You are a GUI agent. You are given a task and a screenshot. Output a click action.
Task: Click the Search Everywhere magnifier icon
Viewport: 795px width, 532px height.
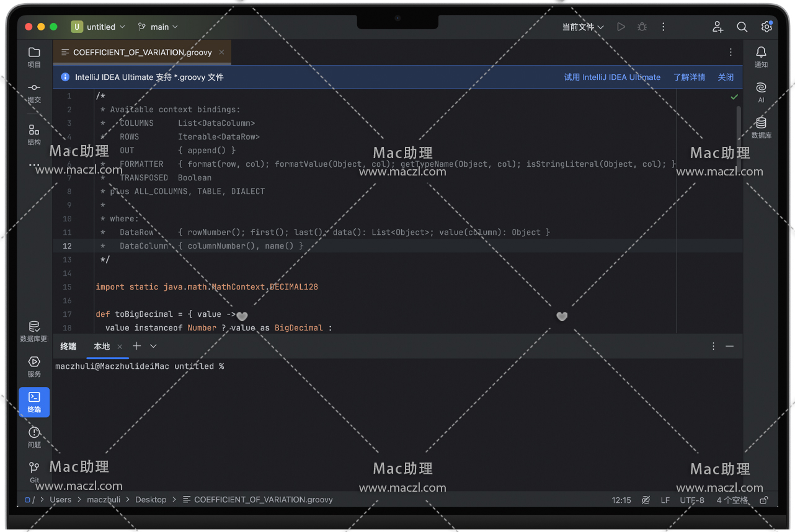click(x=742, y=27)
